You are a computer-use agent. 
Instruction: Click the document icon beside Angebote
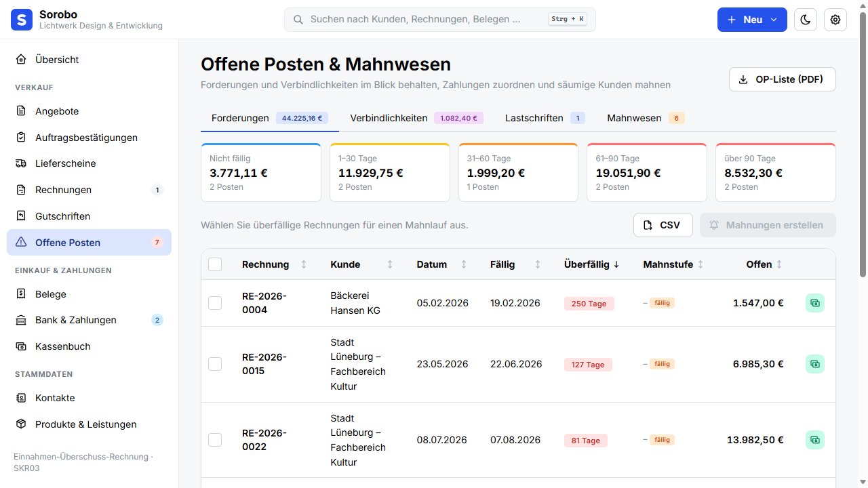21,111
